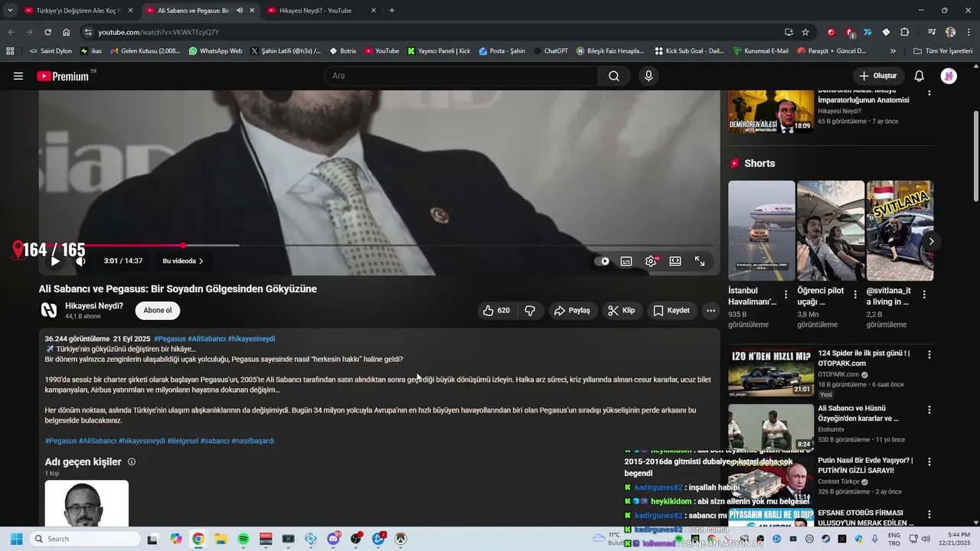Image resolution: width=980 pixels, height=551 pixels.
Task: Open the account avatar menu
Action: pos(949,76)
